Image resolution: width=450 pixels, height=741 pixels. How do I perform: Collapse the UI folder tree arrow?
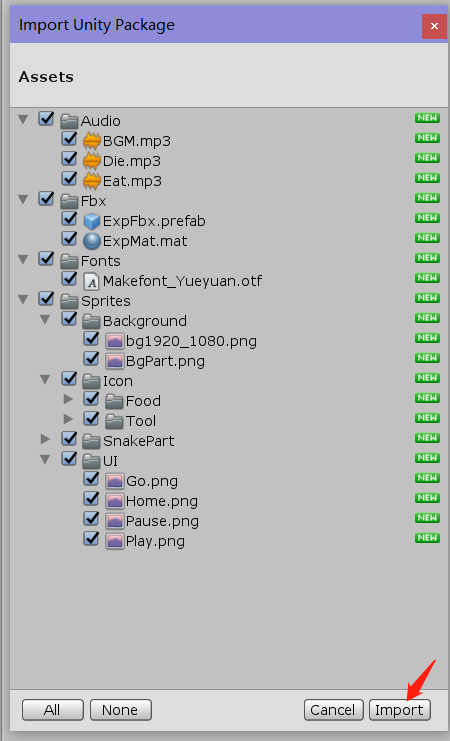(45, 459)
